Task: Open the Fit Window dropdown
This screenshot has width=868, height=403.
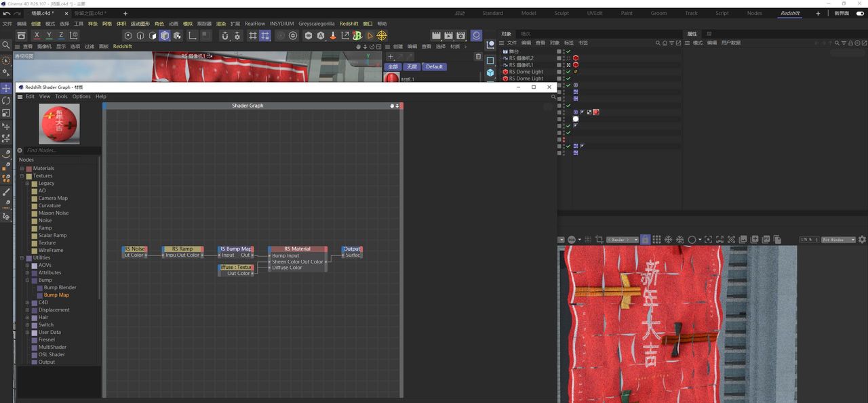Action: coord(838,240)
